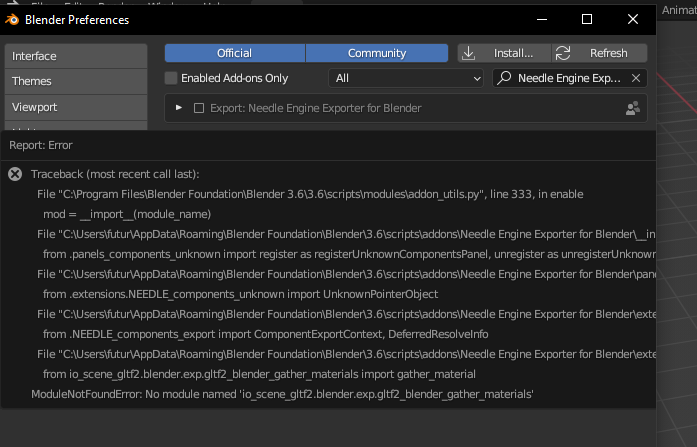Click the Blender logo in title bar
697x447 pixels.
pyautogui.click(x=12, y=19)
